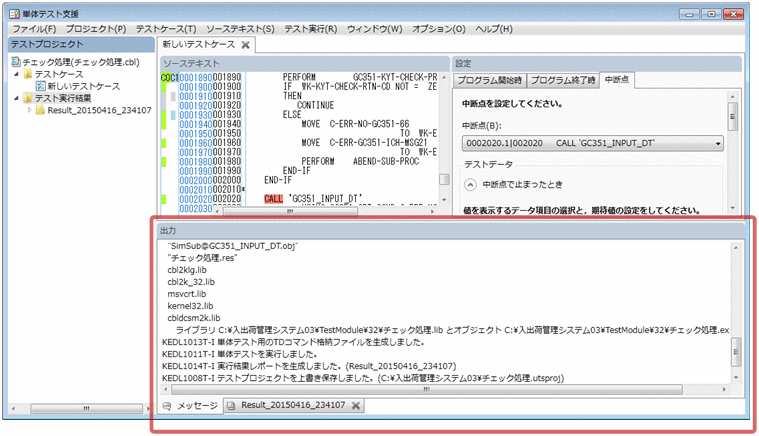759x436 pixels.
Task: Select the チェック処理(チェック処理.cbl) project node
Action: [80, 62]
